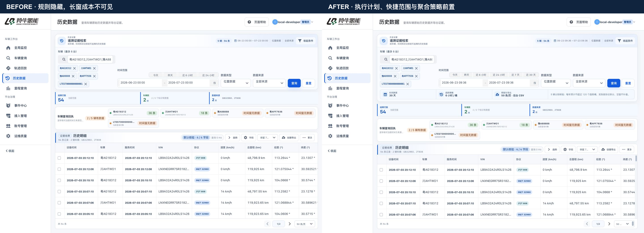Click 运维质量 gear icon in AFTER sidebar
Viewport: 644px width, 233px height.
(330, 136)
